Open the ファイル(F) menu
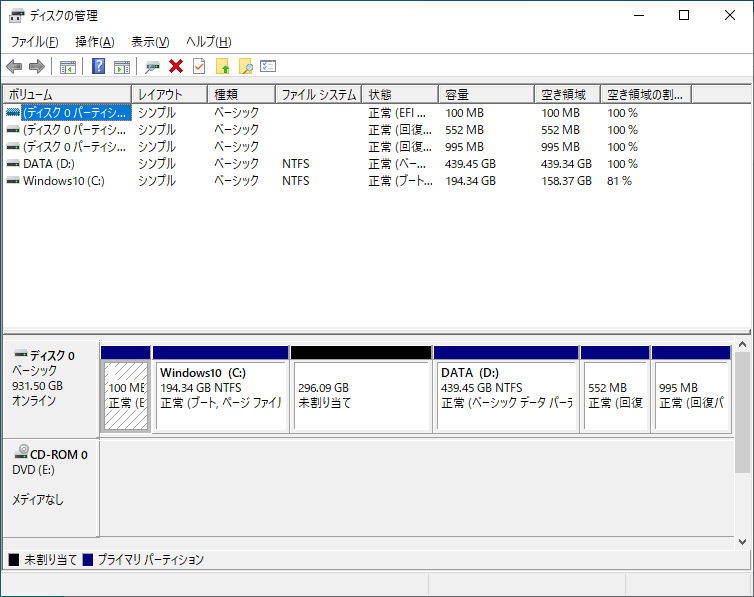 click(35, 42)
